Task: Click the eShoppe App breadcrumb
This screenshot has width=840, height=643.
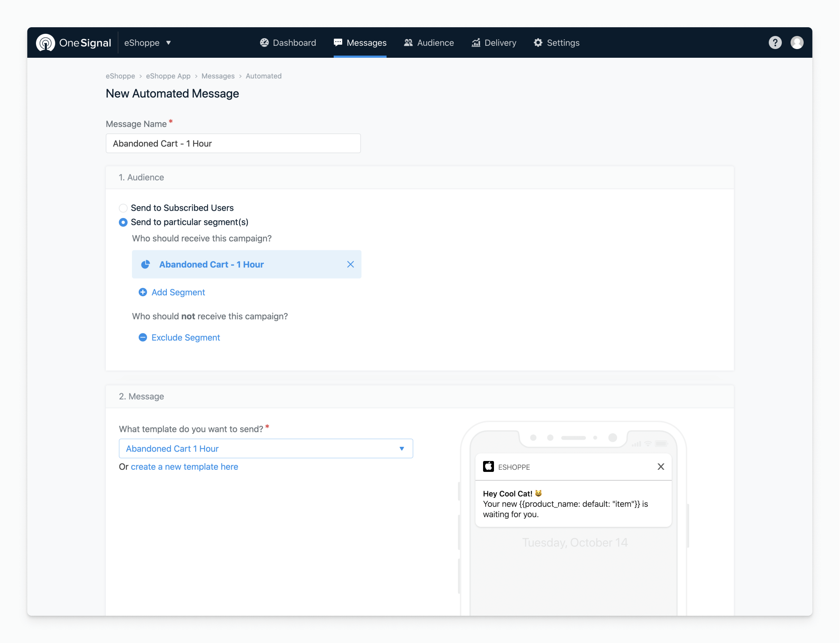Action: [168, 76]
